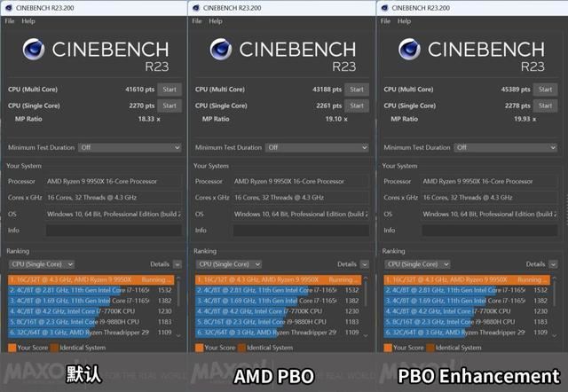Start Single Core test in AMD PBO window
Image resolution: width=568 pixels, height=392 pixels.
click(x=357, y=106)
